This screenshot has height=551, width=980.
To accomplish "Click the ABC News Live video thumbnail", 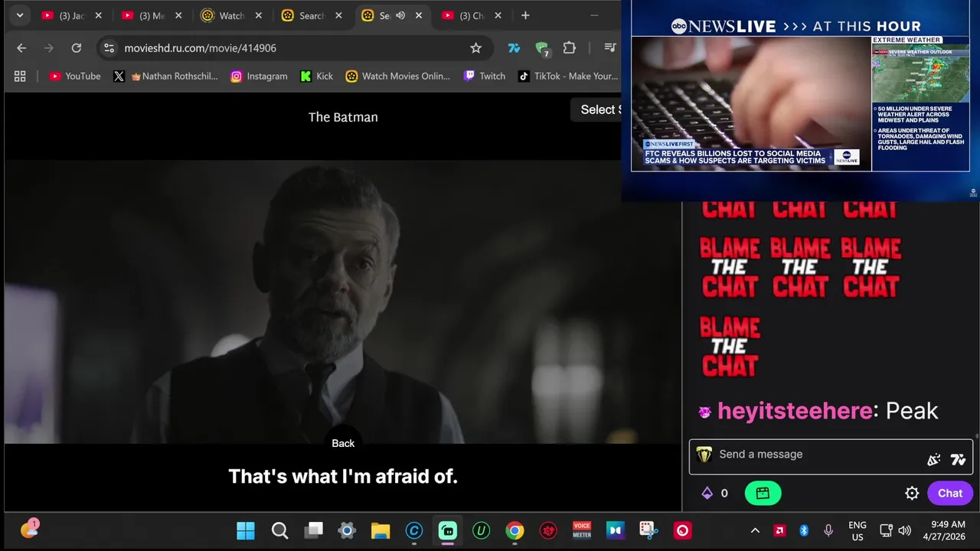I will [x=751, y=103].
